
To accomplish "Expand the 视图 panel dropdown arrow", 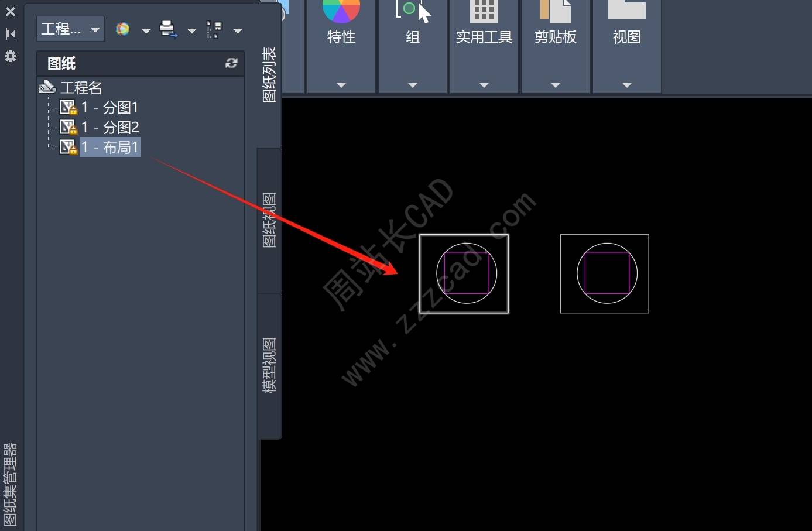I will click(x=627, y=85).
